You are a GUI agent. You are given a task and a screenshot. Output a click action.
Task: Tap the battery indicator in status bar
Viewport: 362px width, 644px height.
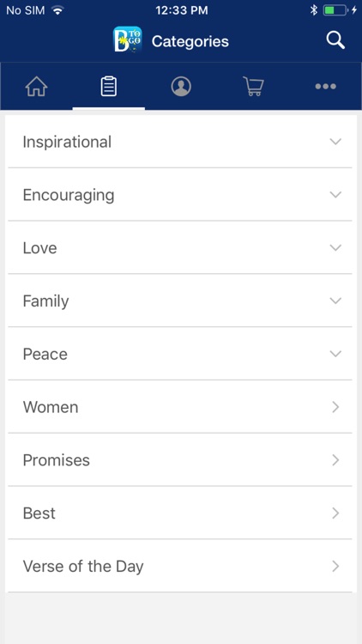[335, 10]
